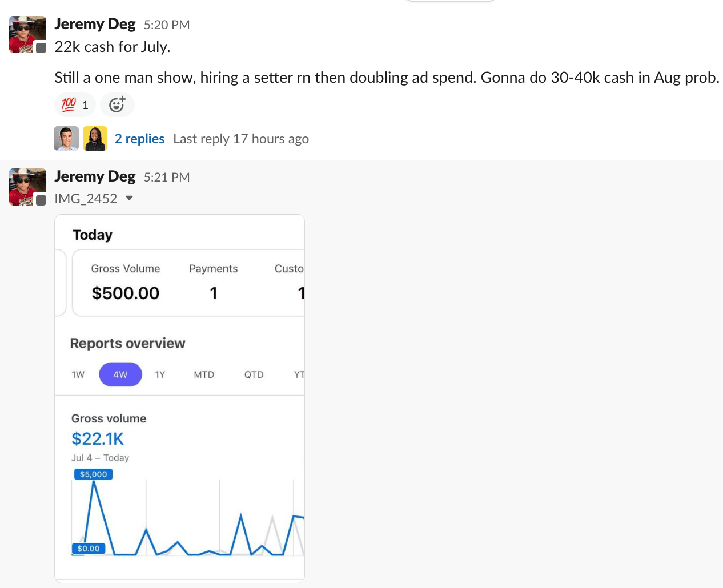Image resolution: width=723 pixels, height=588 pixels.
Task: Click the $5,000 chart peak label
Action: pyautogui.click(x=94, y=474)
